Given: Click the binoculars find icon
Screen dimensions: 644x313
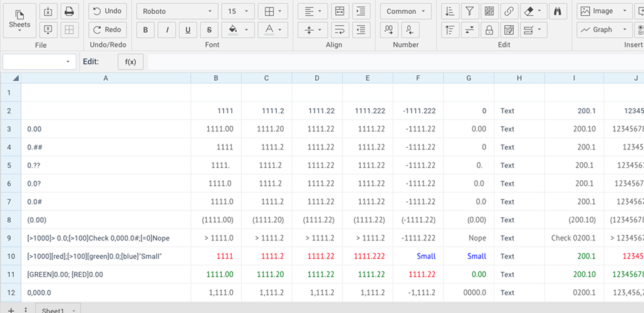Looking at the screenshot, I should point(557,11).
